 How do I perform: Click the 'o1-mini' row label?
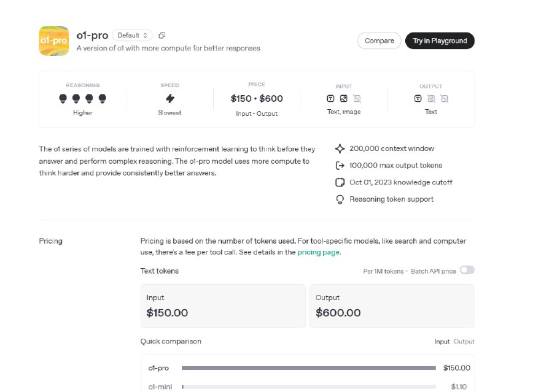[x=160, y=387]
